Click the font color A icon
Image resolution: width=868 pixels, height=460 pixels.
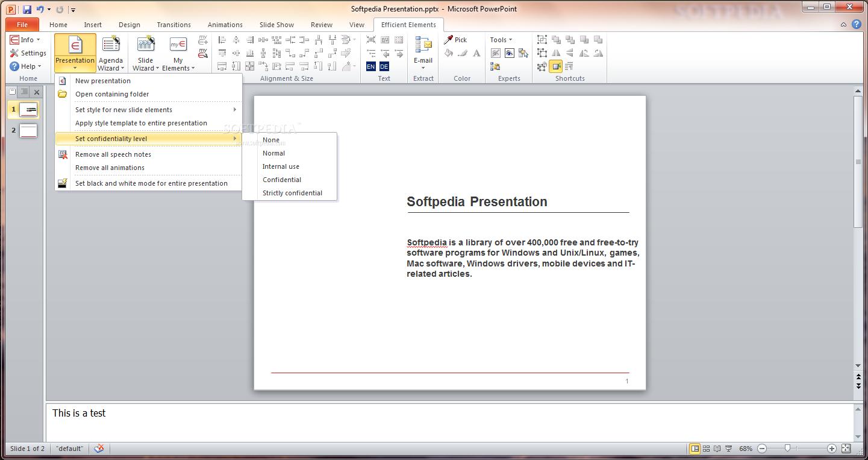[476, 53]
